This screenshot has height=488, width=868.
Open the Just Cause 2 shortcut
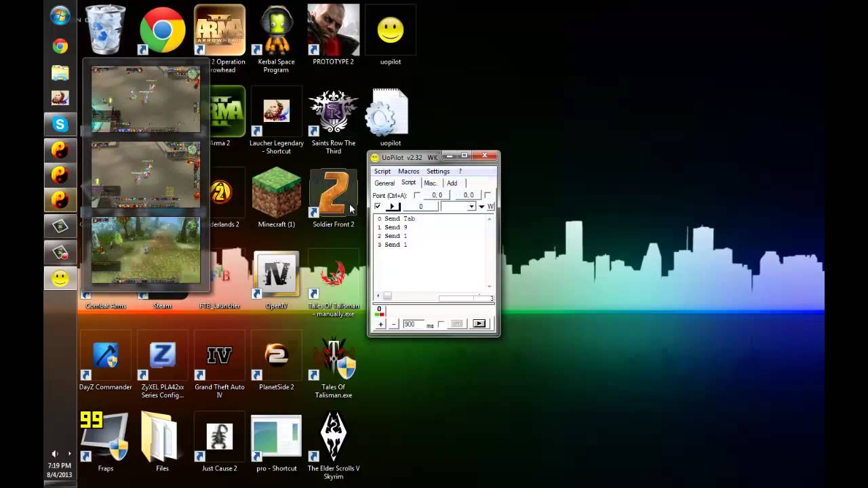(219, 443)
